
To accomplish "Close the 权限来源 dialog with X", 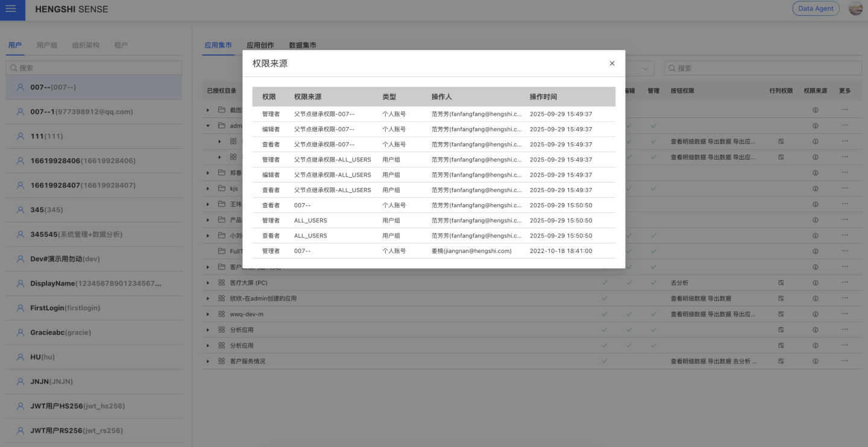I will point(612,63).
